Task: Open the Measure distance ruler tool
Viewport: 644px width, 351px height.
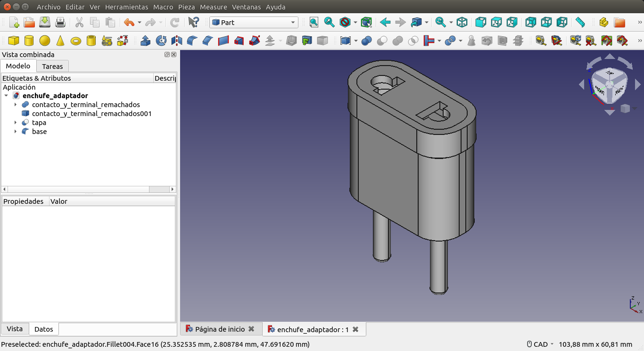Action: click(x=580, y=22)
